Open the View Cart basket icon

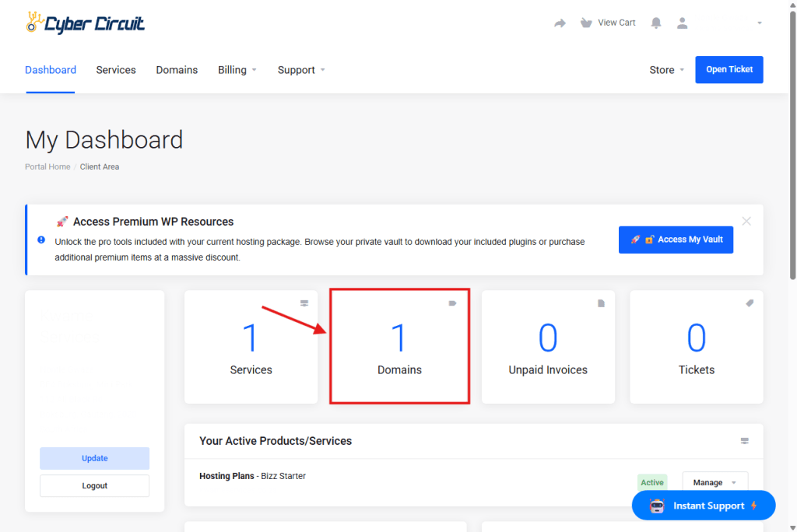pyautogui.click(x=586, y=23)
